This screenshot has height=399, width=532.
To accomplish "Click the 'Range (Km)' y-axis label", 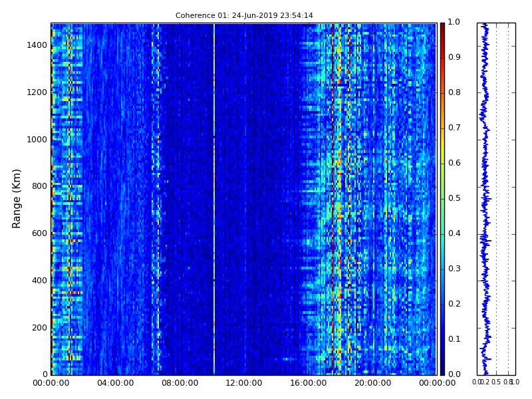I will (16, 199).
